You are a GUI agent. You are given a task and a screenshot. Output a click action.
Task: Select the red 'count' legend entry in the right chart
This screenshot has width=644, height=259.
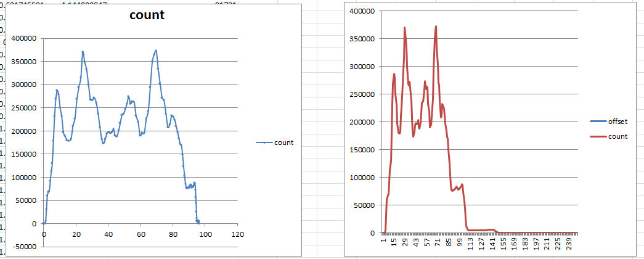click(608, 136)
